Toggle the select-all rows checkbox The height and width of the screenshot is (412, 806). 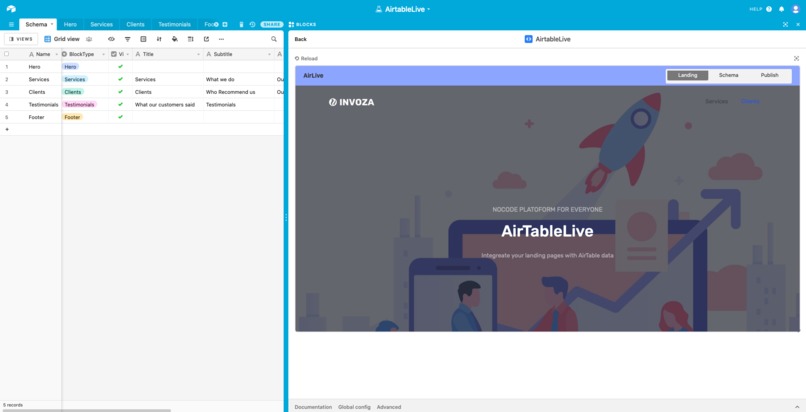tap(7, 53)
